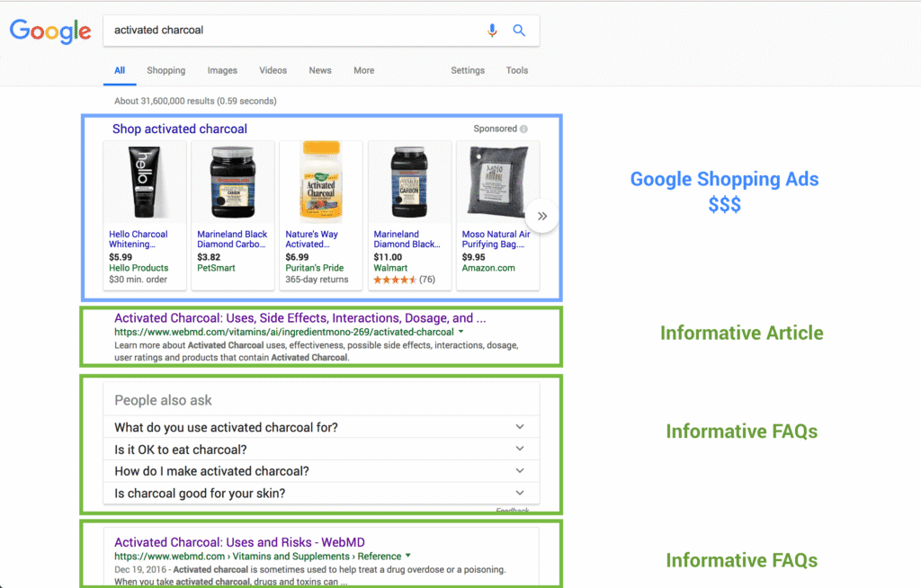This screenshot has width=921, height=588.
Task: Switch to the Shopping tab
Action: coord(165,70)
